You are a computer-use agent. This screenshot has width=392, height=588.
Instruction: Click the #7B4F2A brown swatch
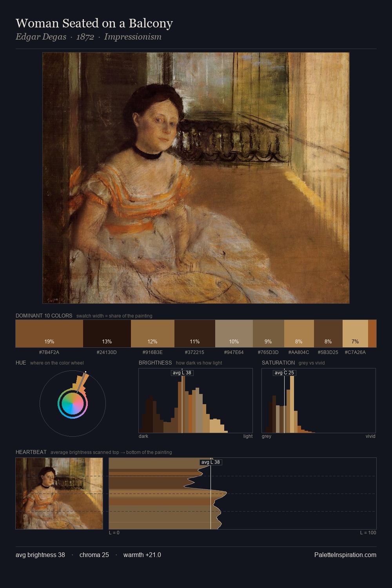49,334
